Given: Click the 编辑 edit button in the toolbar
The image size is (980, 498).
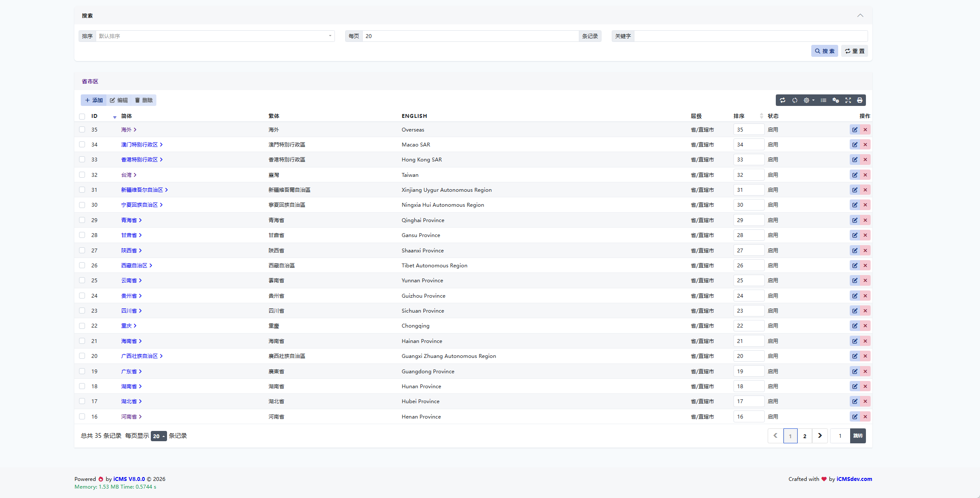Looking at the screenshot, I should click(119, 100).
